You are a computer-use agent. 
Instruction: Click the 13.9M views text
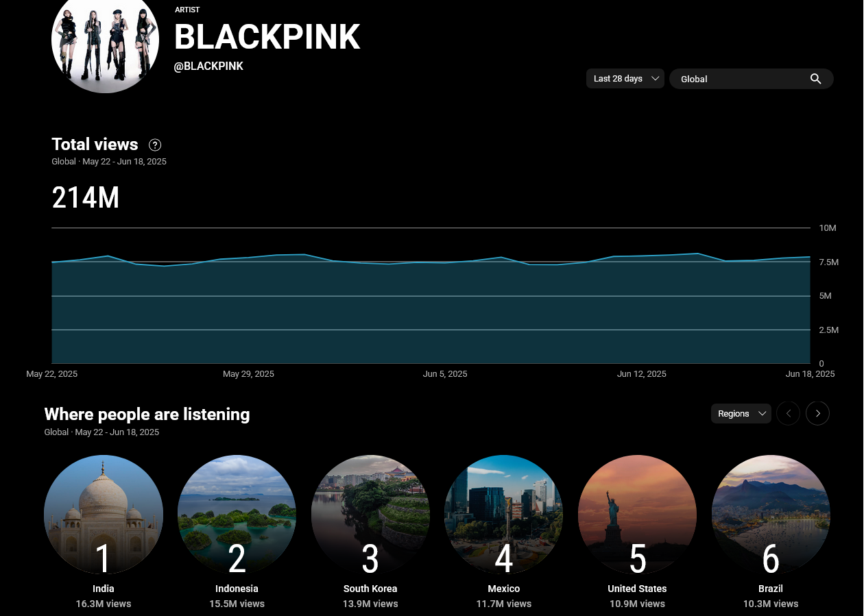pyautogui.click(x=370, y=604)
